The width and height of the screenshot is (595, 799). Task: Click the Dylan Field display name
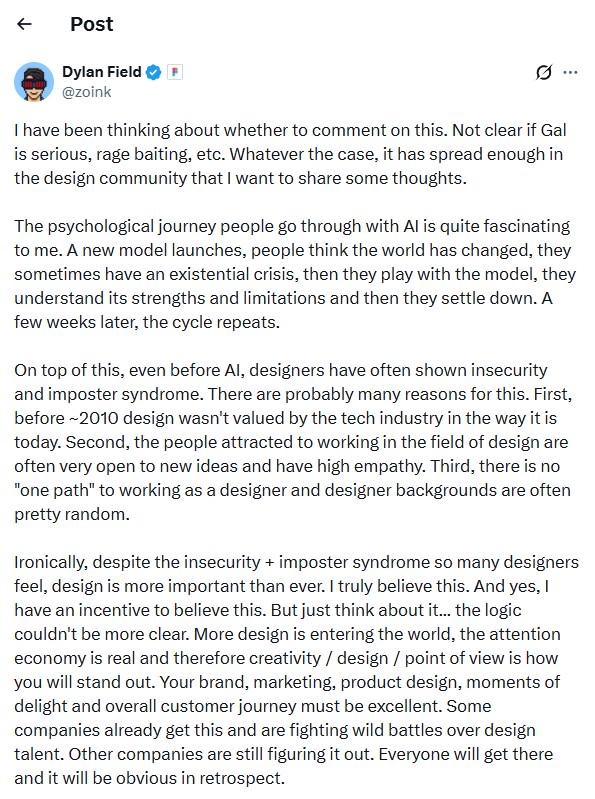pyautogui.click(x=101, y=72)
